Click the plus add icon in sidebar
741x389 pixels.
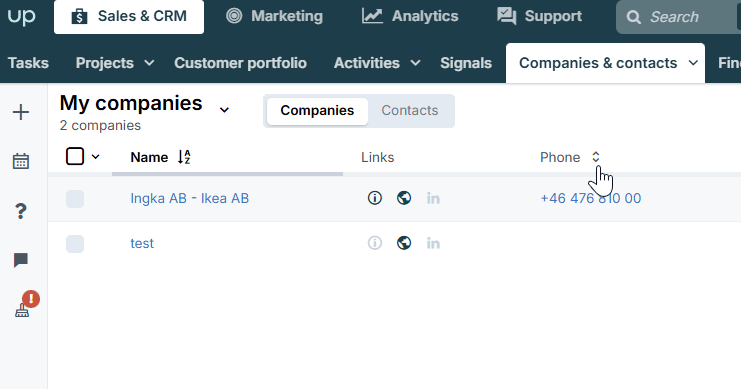click(21, 112)
